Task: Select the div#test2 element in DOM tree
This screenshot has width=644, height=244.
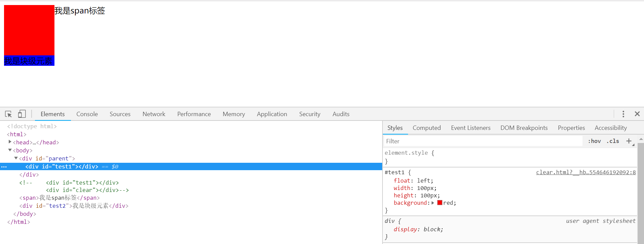Action: (x=74, y=206)
